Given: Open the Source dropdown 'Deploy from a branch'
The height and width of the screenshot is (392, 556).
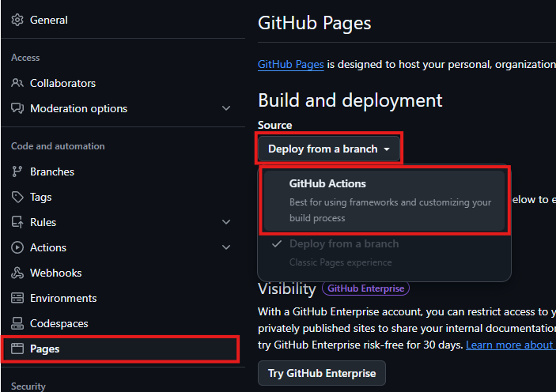Looking at the screenshot, I should click(x=329, y=149).
